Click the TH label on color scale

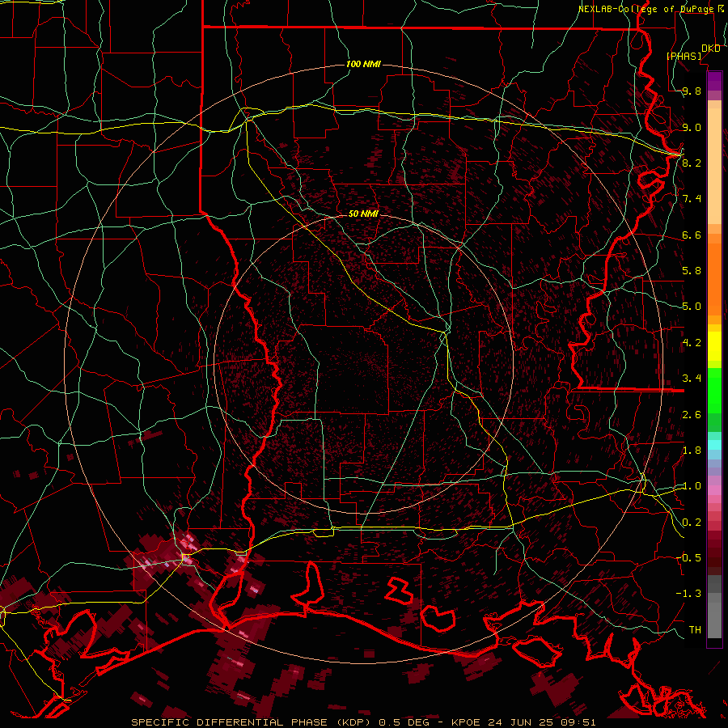(x=695, y=629)
